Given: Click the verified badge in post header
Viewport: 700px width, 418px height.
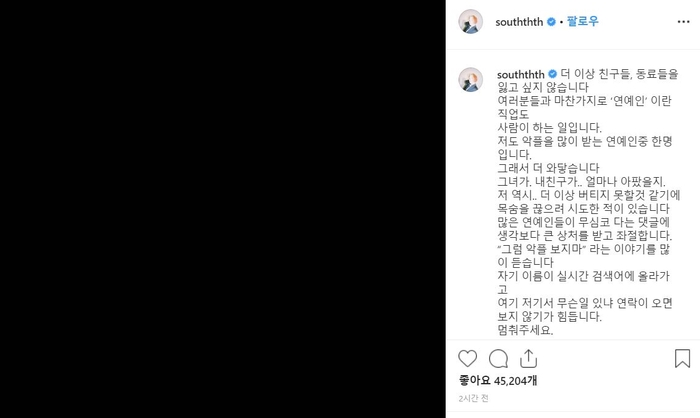Looking at the screenshot, I should point(551,22).
